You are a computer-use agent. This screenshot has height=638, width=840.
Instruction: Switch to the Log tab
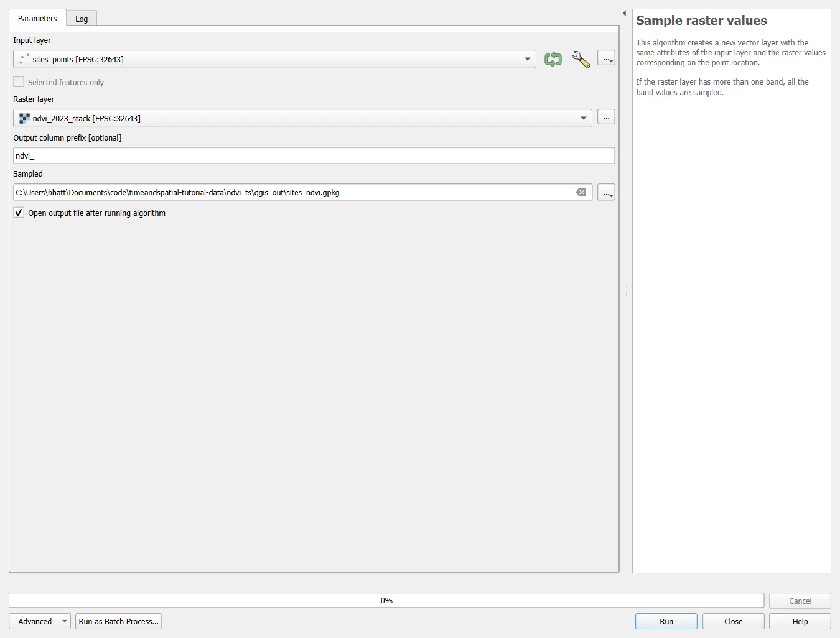click(82, 19)
